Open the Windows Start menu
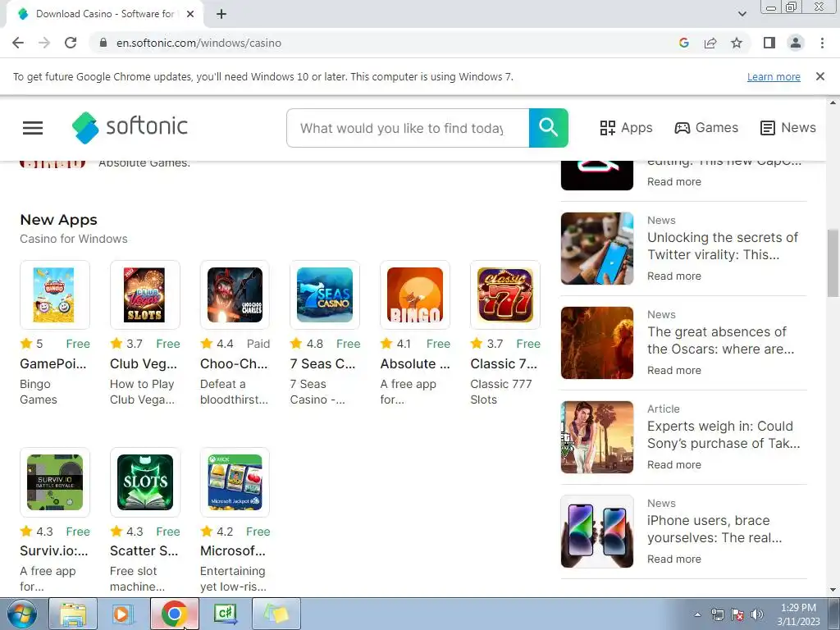 (21, 614)
